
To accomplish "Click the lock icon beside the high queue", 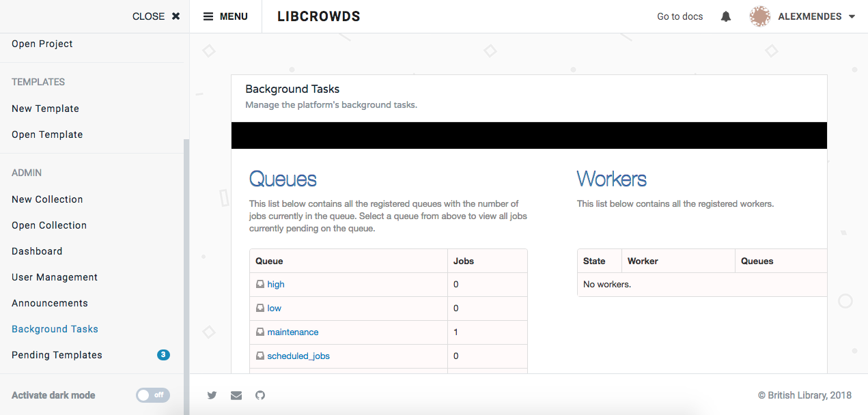I will click(260, 284).
